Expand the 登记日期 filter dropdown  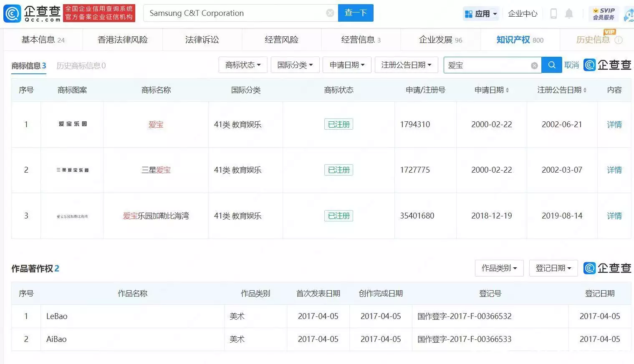pyautogui.click(x=553, y=268)
